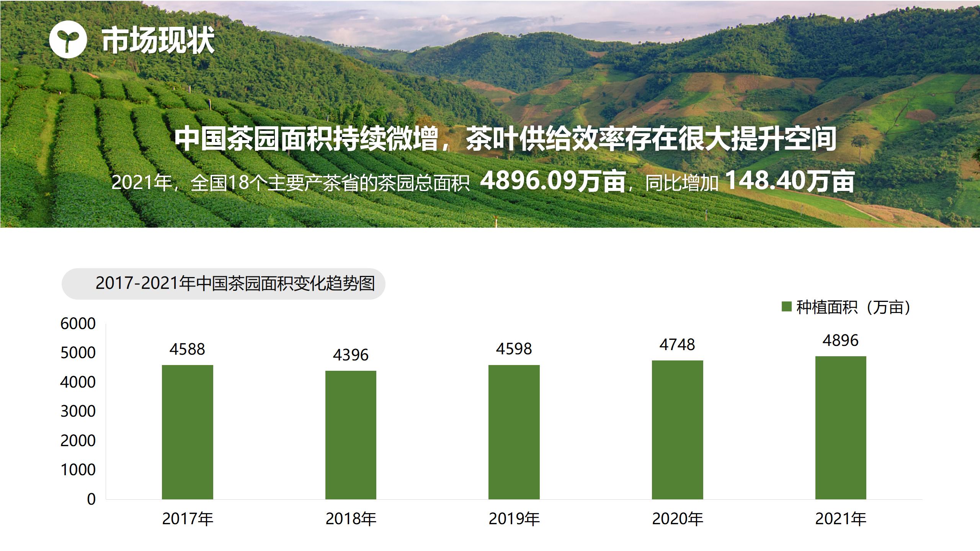Click the 2021年 x-axis label
Image resolution: width=980 pixels, height=551 pixels.
click(x=841, y=519)
